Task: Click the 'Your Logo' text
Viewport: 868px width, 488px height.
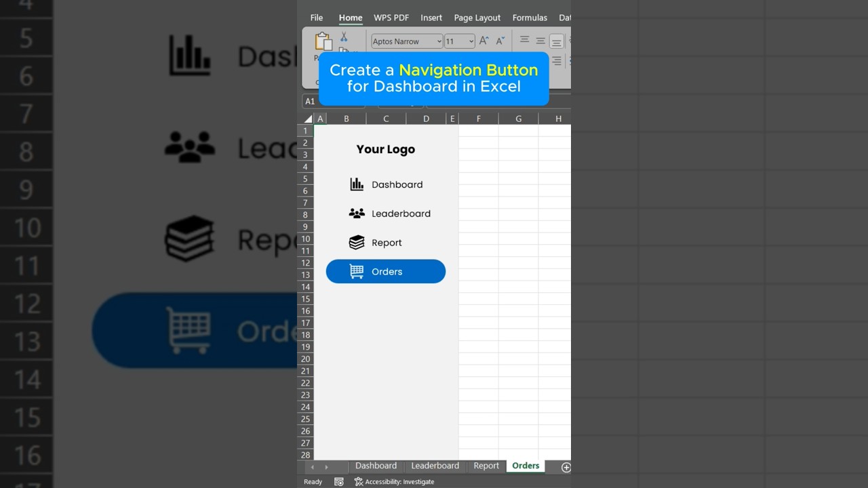Action: [386, 150]
